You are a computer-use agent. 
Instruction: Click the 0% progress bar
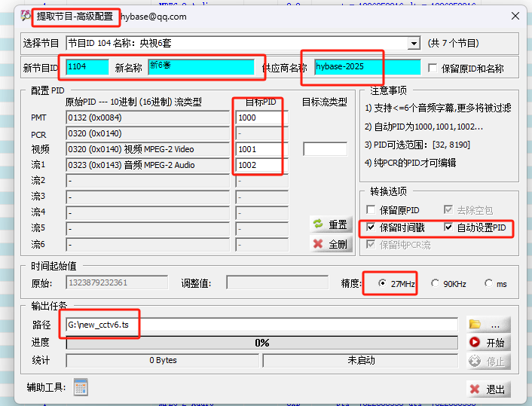261,343
